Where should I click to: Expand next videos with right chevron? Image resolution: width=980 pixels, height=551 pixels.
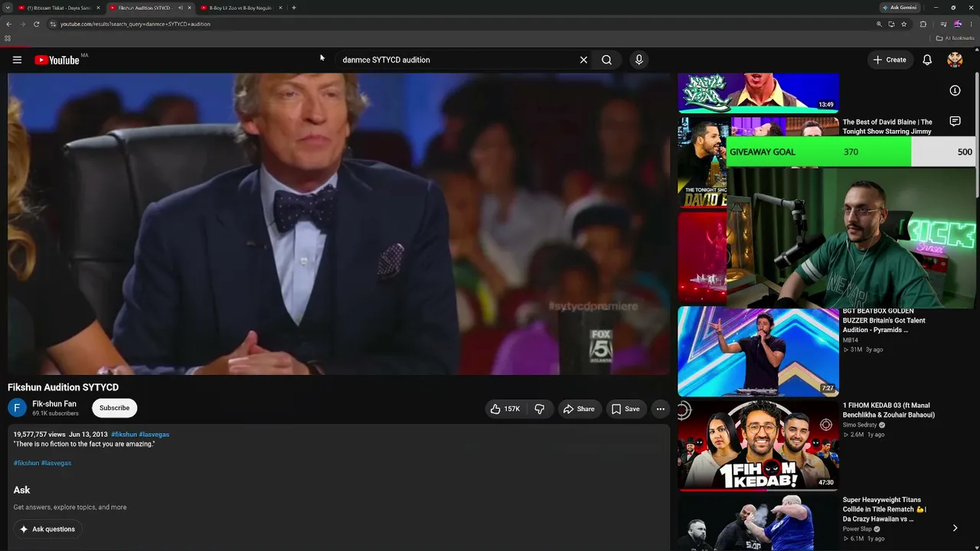tap(955, 528)
